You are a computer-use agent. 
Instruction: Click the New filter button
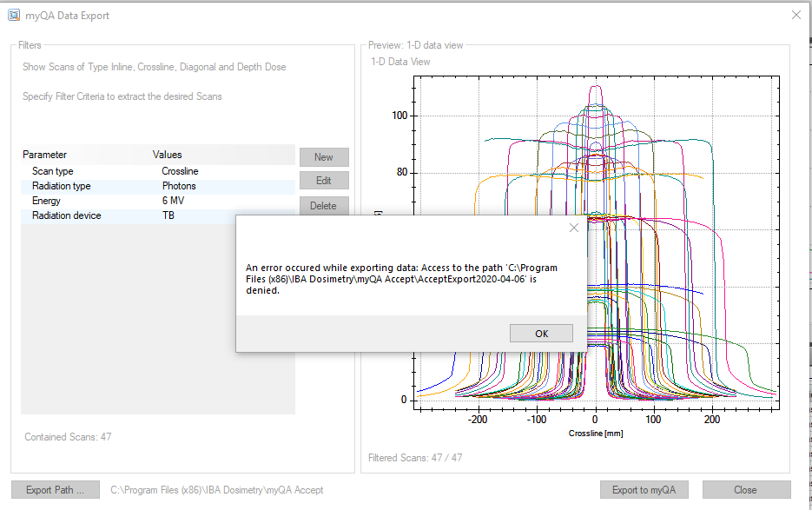point(324,157)
